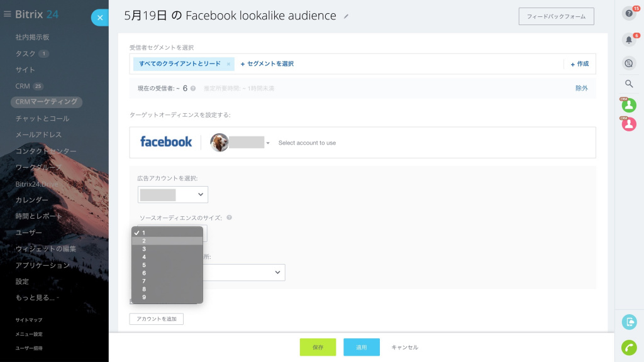
Task: Open the notifications bell icon
Action: [628, 40]
